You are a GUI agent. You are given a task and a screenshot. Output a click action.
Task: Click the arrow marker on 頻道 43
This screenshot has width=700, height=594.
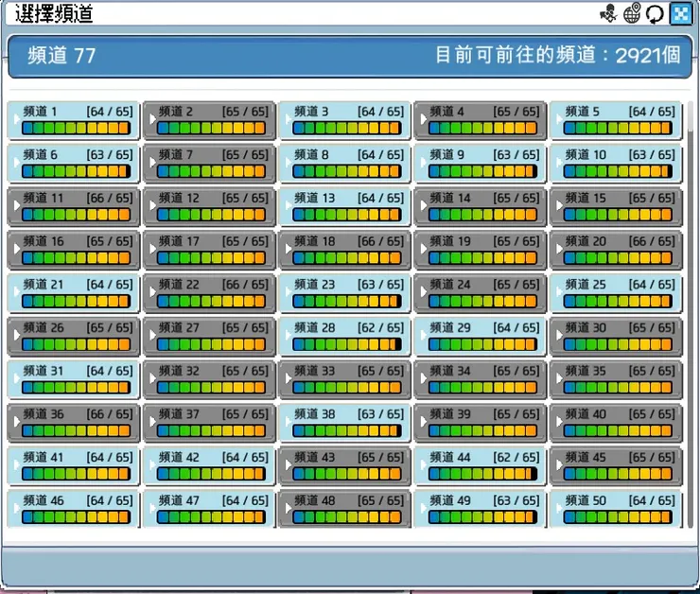point(289,464)
